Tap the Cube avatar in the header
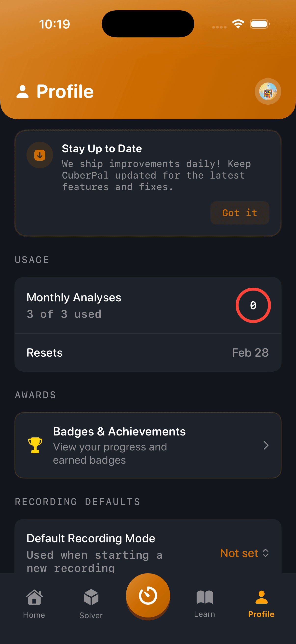The height and width of the screenshot is (644, 296). tap(268, 92)
